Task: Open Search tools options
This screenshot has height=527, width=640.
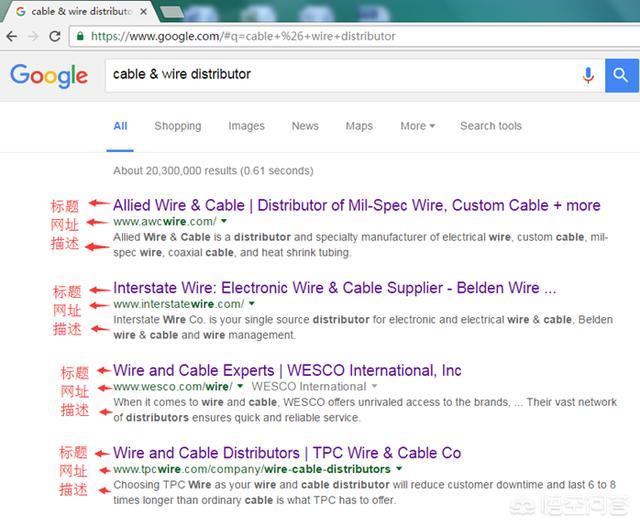Action: (491, 126)
